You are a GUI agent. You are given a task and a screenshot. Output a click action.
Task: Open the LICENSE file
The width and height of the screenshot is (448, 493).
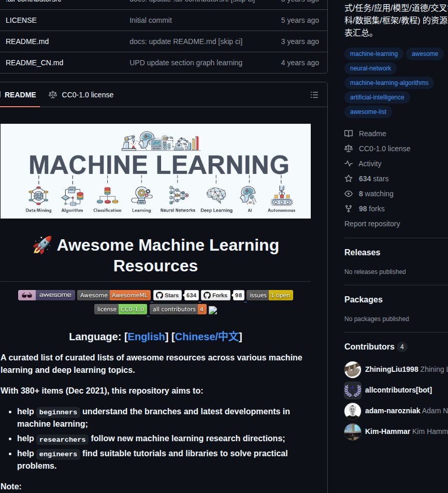click(21, 20)
